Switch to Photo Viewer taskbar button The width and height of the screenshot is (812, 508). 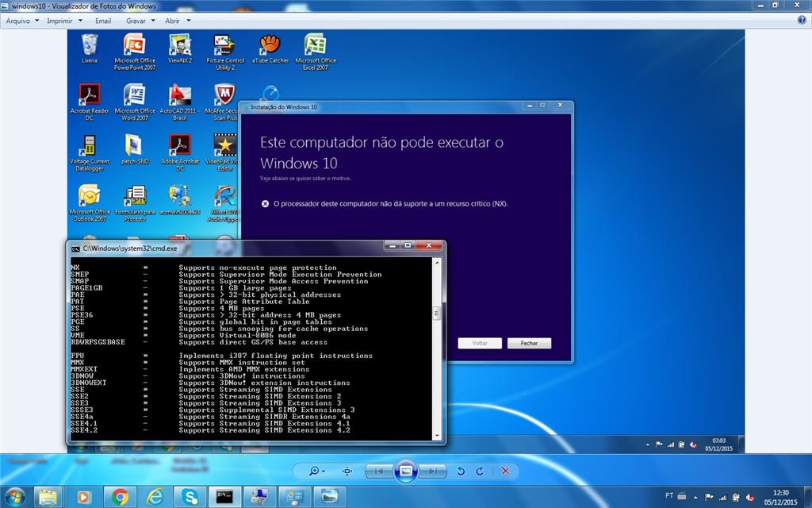pyautogui.click(x=329, y=497)
